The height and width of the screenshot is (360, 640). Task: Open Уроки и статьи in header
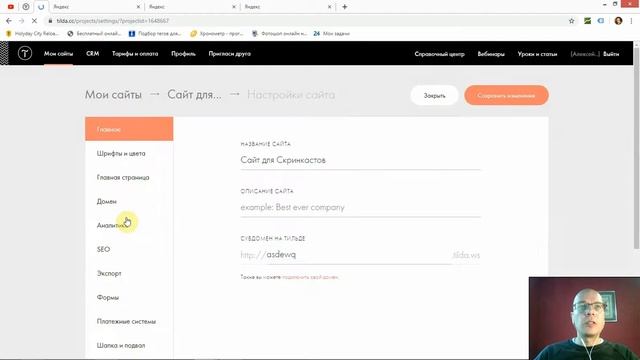pyautogui.click(x=537, y=54)
